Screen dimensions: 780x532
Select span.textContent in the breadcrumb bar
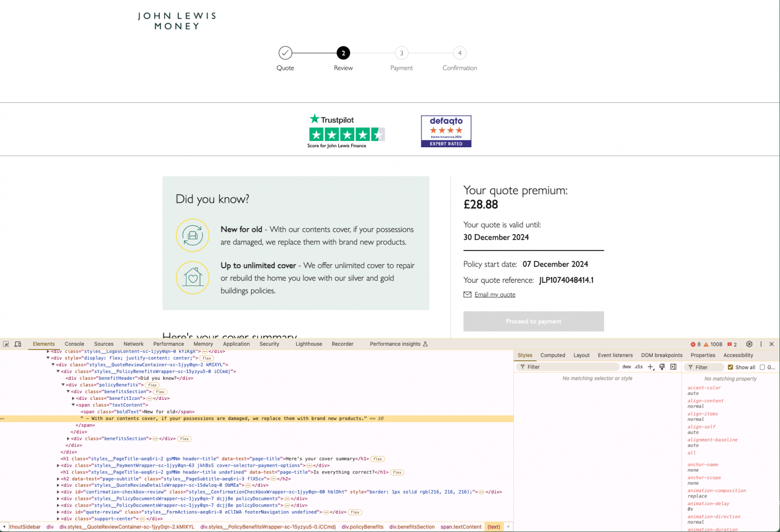coord(461,527)
